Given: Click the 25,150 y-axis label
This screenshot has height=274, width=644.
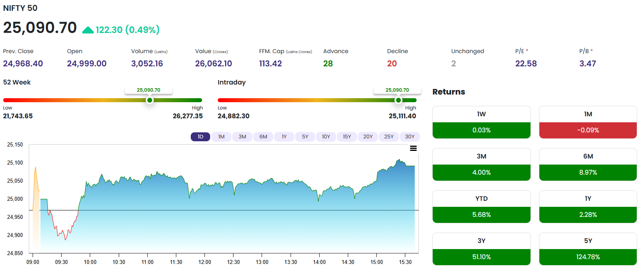Looking at the screenshot, I should click(x=15, y=144).
